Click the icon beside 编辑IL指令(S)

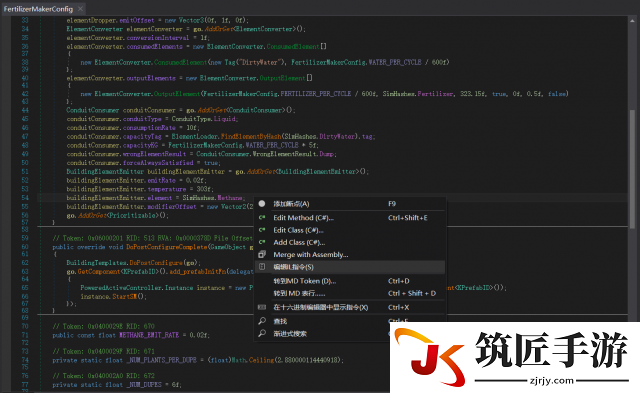(x=262, y=267)
